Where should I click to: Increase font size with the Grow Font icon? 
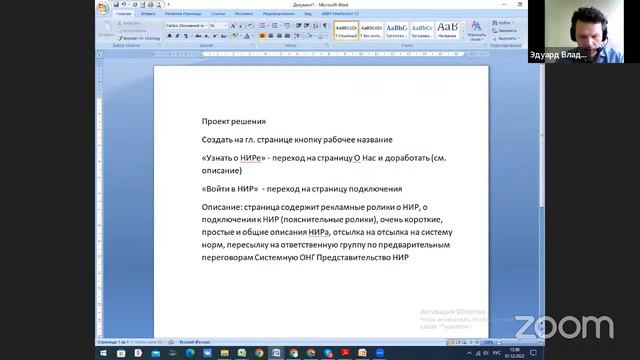pyautogui.click(x=233, y=26)
